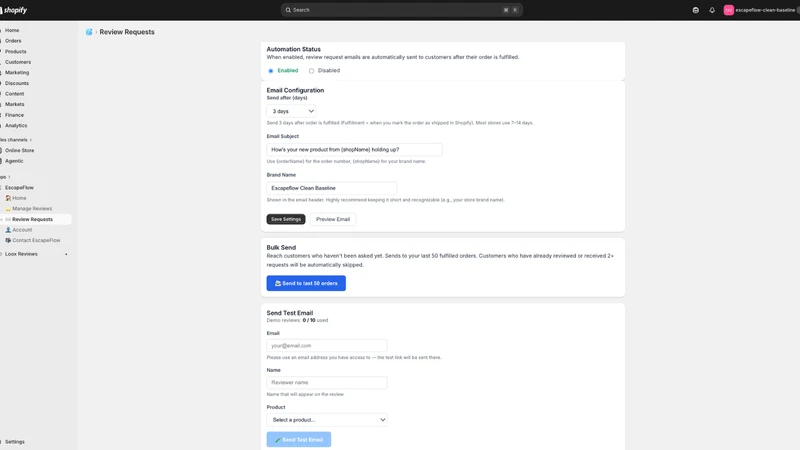Click Send Test Email button
This screenshot has width=800, height=450.
point(298,439)
